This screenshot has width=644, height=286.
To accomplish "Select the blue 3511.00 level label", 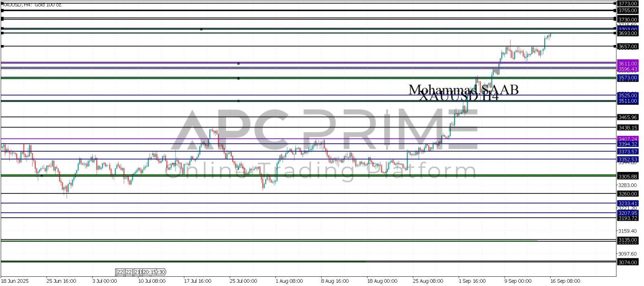I will pos(627,101).
